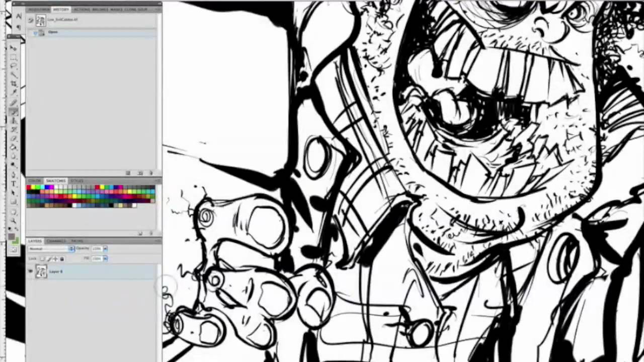Image resolution: width=644 pixels, height=362 pixels.
Task: Open the layer blend mode dropdown
Action: tap(72, 248)
